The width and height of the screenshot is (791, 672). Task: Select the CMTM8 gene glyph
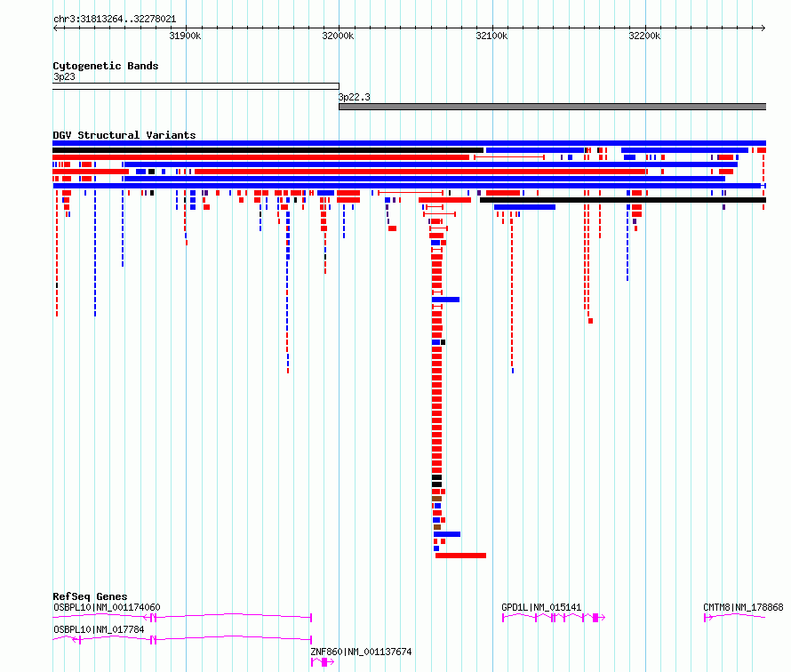735,617
